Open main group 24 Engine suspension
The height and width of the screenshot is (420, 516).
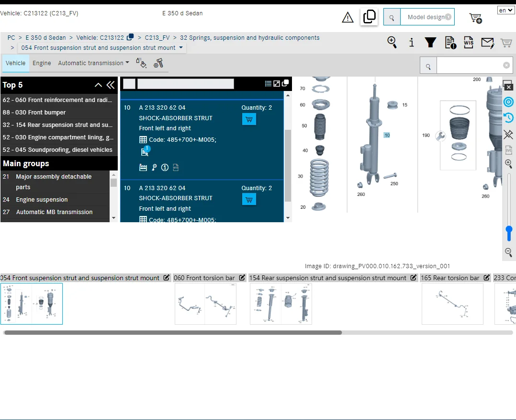click(55, 200)
